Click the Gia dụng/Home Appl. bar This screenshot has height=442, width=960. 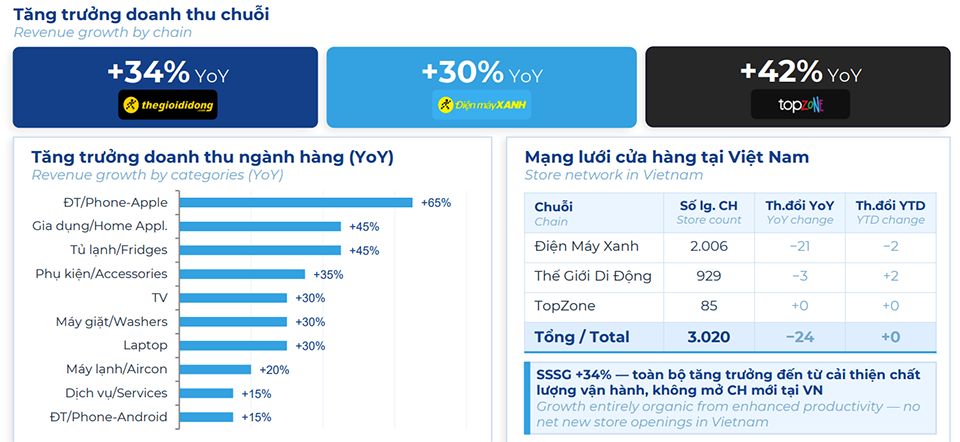coord(264,227)
